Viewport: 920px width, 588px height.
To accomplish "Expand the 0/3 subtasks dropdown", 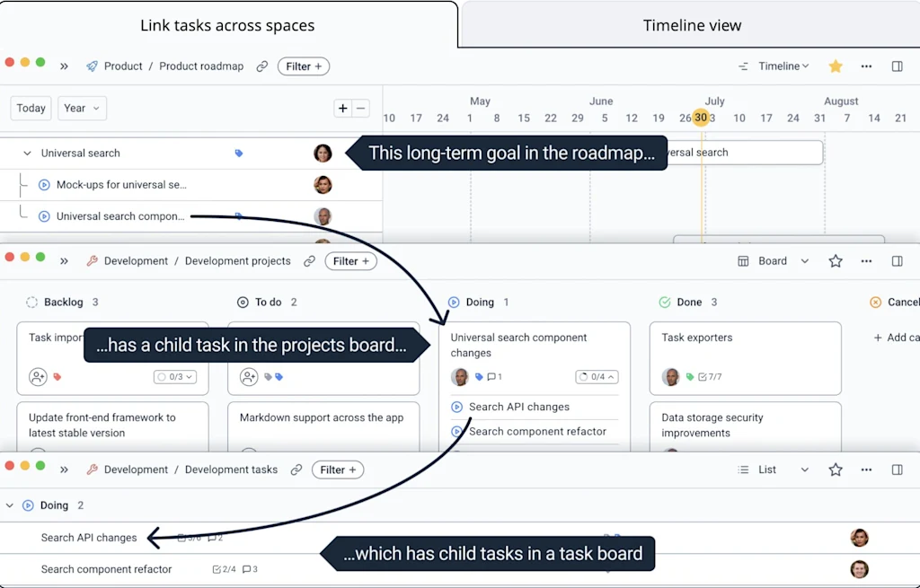I will coord(175,376).
